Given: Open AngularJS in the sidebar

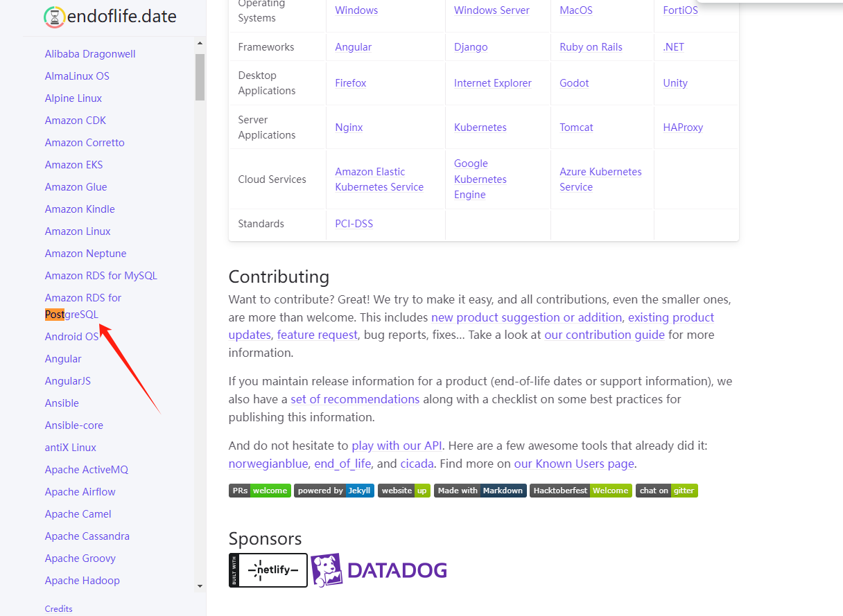Looking at the screenshot, I should click(68, 381).
